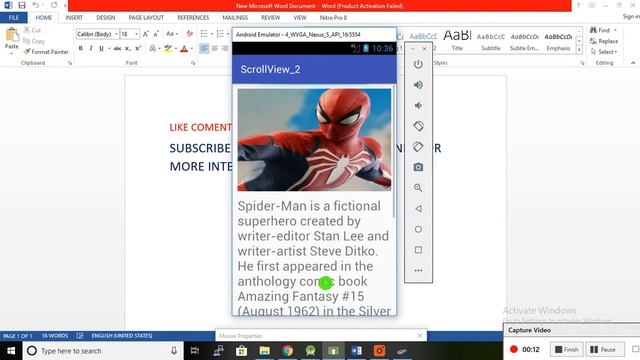Screen dimensions: 640x360
Task: Click the Bullets list icon
Action: coord(204,34)
